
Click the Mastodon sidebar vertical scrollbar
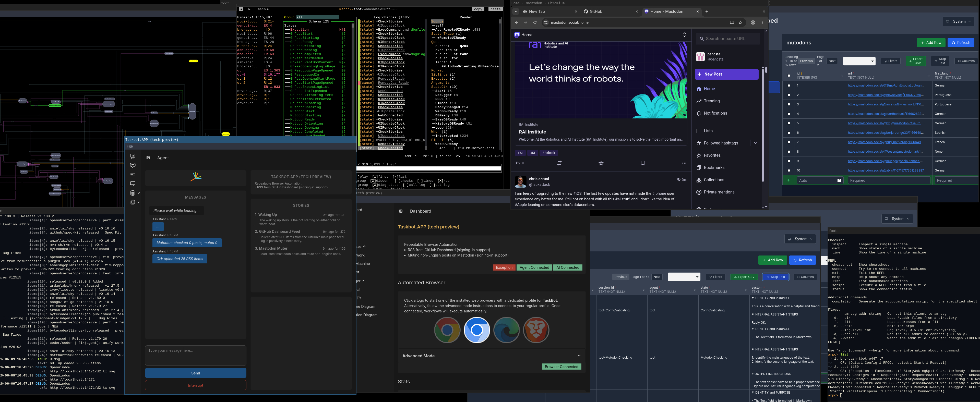(763, 126)
